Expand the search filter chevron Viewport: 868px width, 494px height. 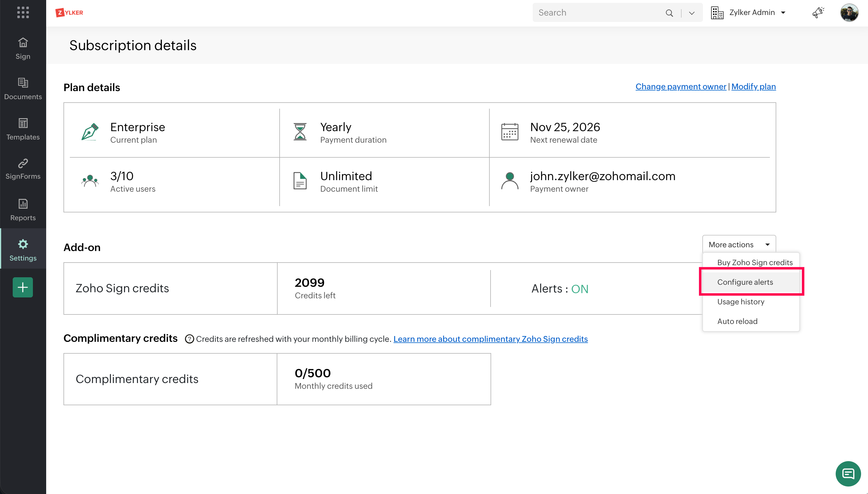pyautogui.click(x=691, y=13)
